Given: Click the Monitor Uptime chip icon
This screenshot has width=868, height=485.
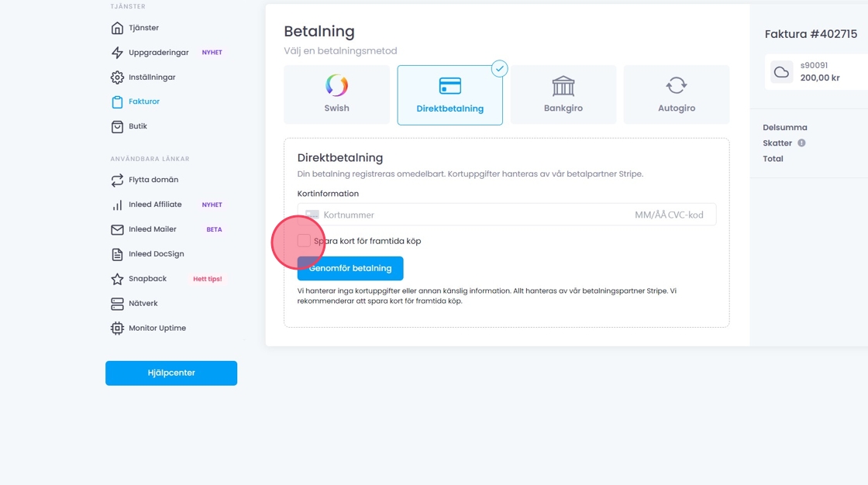Looking at the screenshot, I should [117, 328].
